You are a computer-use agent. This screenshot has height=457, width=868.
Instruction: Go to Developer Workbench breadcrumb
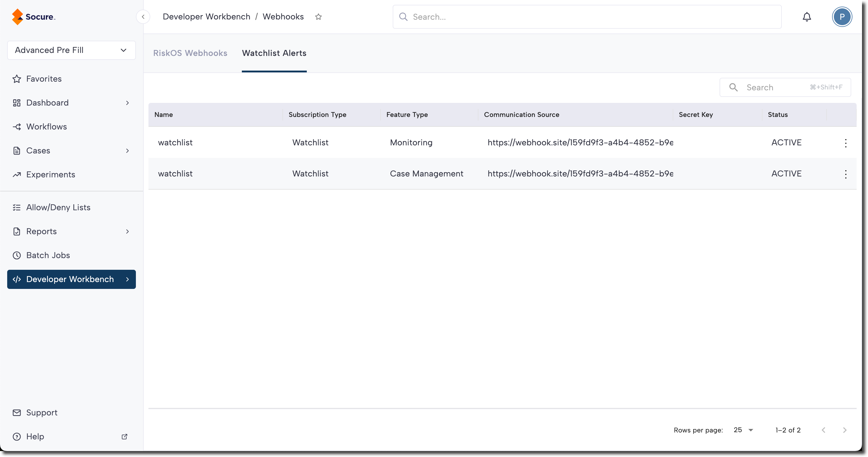(x=206, y=17)
